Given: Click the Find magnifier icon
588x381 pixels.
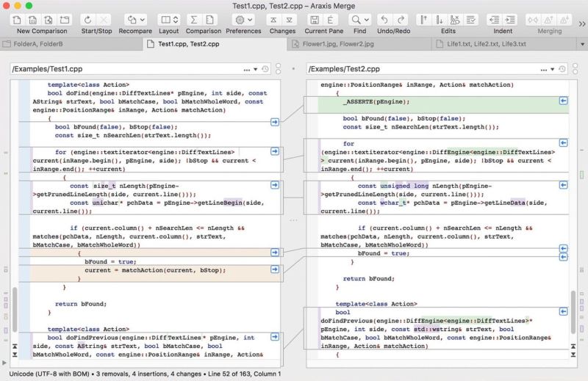Looking at the screenshot, I should [356, 20].
